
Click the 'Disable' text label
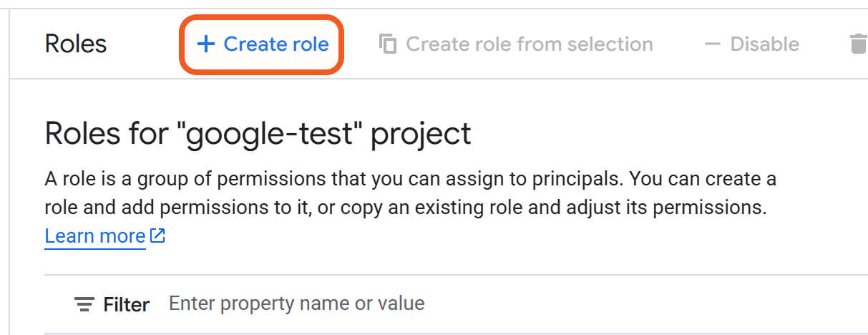pos(764,44)
